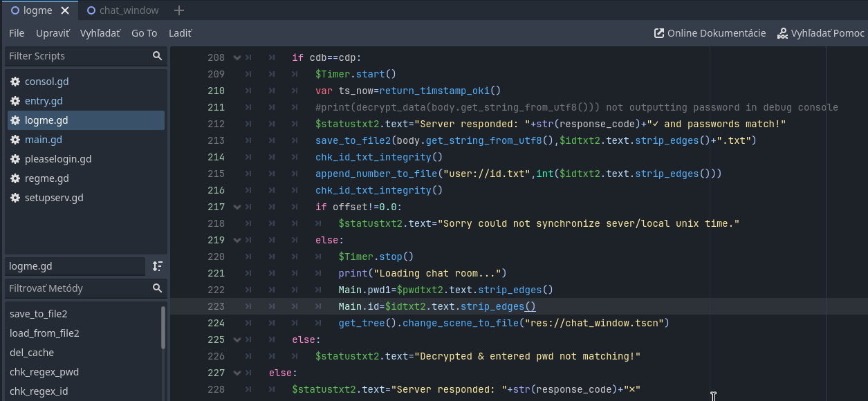Add a new scene tab
This screenshot has width=868, height=401.
pos(179,10)
